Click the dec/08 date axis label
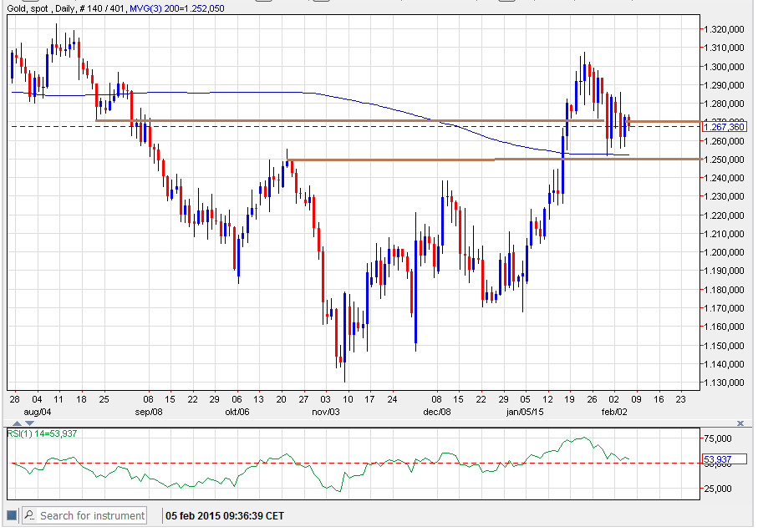Image resolution: width=758 pixels, height=532 pixels. (436, 413)
